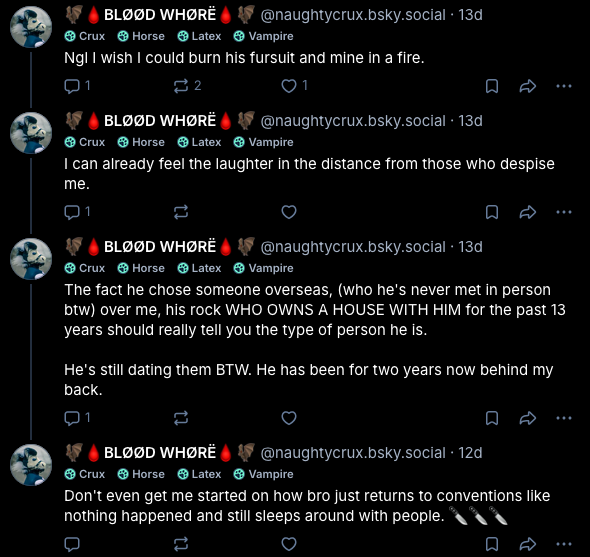Reply to the laughter in the distance post
Screen dimensions: 590x557
coord(77,212)
